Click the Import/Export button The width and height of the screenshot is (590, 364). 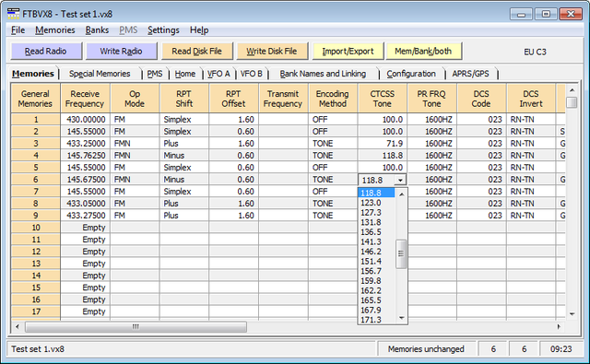point(348,51)
